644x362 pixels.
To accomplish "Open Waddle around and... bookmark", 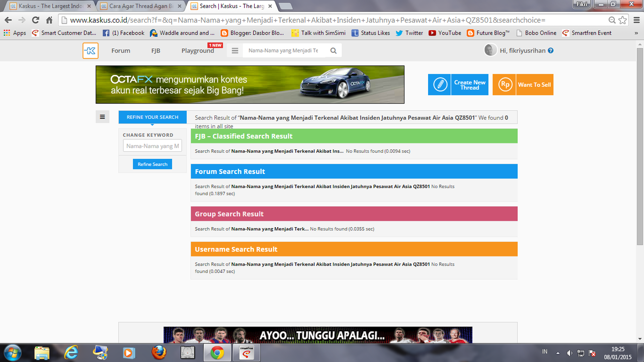I will [x=182, y=33].
